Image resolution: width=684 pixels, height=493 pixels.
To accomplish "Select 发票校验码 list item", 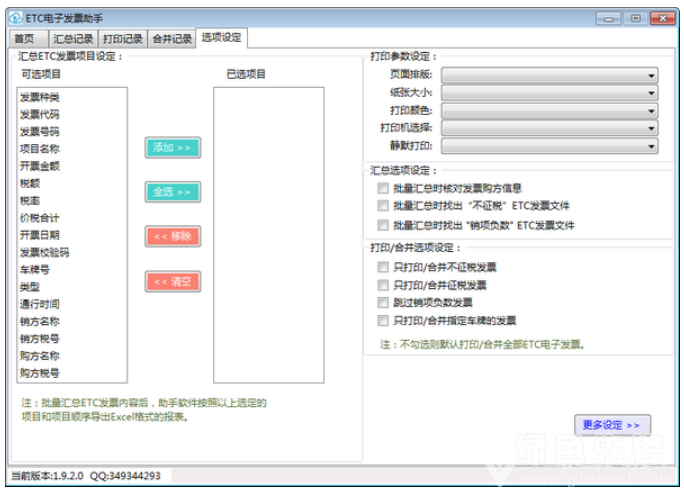I will 44,253.
